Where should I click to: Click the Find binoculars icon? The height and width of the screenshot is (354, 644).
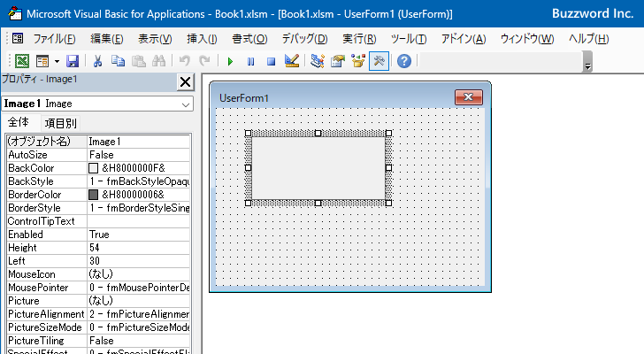pos(158,61)
